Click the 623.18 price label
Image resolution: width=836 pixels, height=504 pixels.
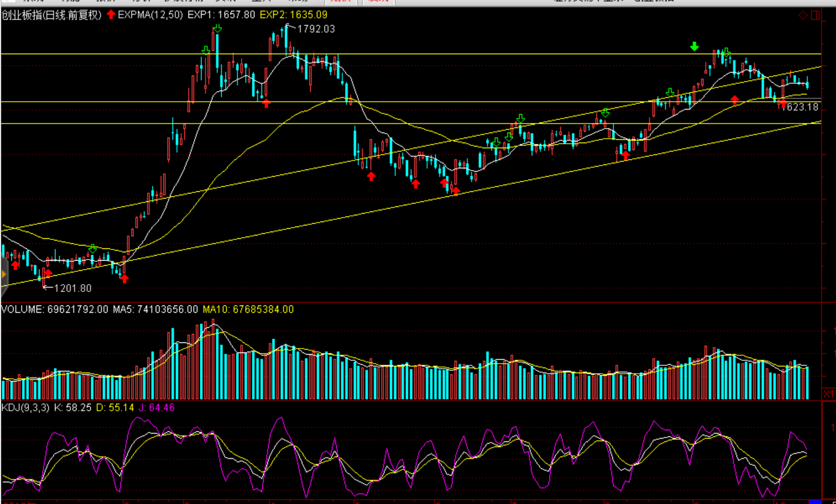[802, 107]
